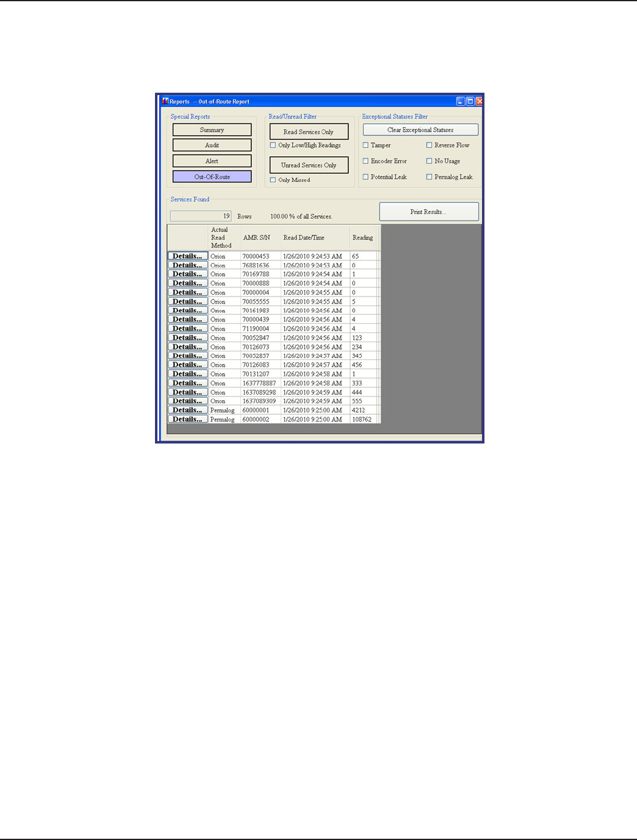This screenshot has height=840, width=637.
Task: Select reading value 444
Action: (364, 392)
